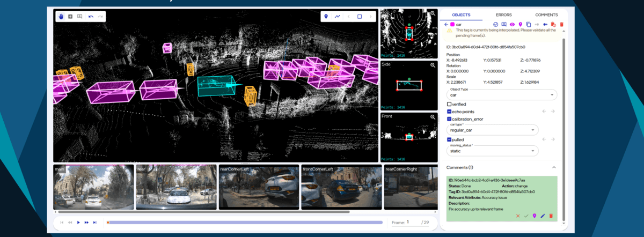
Task: Select the add comment tool in viewport toolbar
Action: [79, 17]
